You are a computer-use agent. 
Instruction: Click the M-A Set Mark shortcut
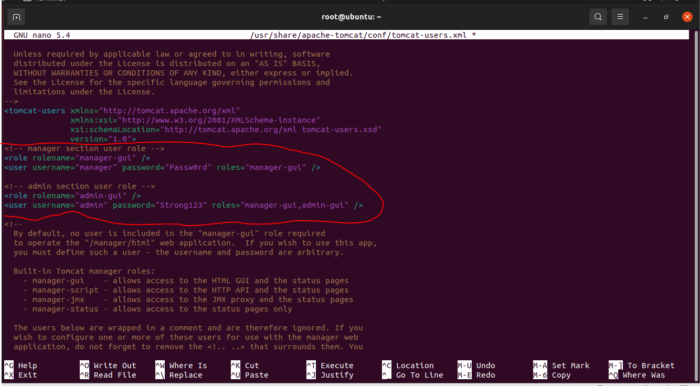pyautogui.click(x=562, y=365)
